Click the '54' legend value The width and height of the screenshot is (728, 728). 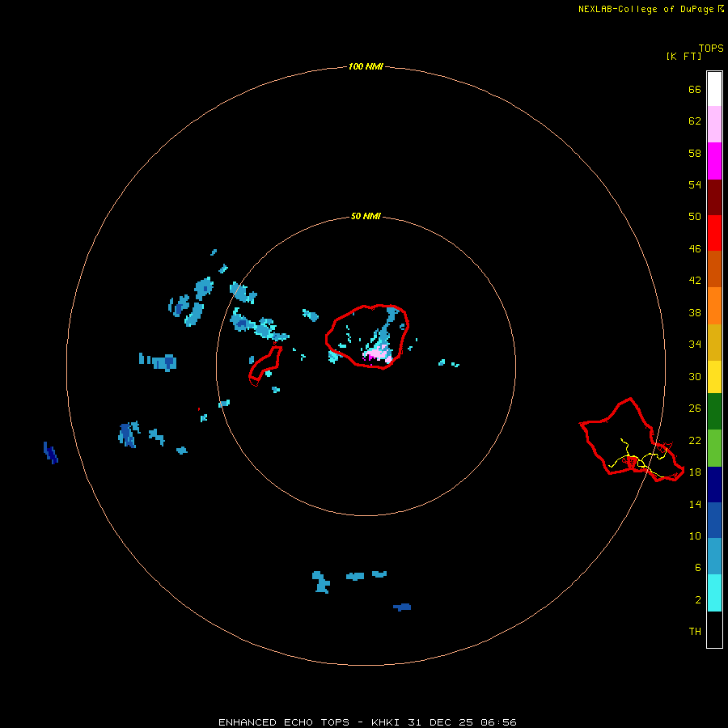coord(695,184)
